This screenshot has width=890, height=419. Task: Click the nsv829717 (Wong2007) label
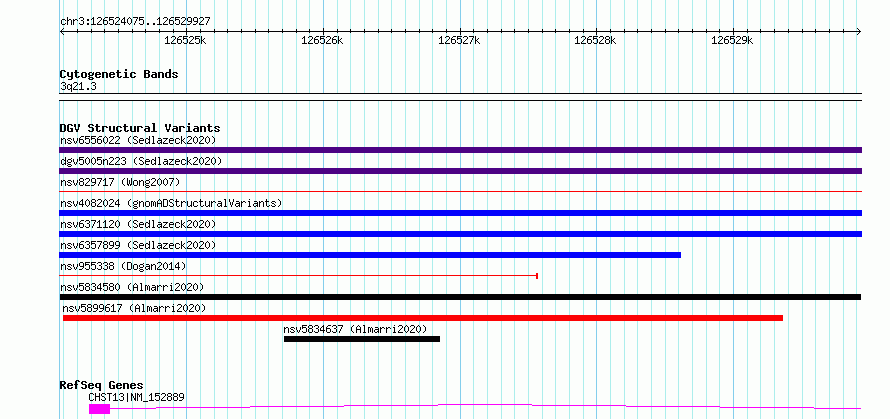[x=120, y=182]
